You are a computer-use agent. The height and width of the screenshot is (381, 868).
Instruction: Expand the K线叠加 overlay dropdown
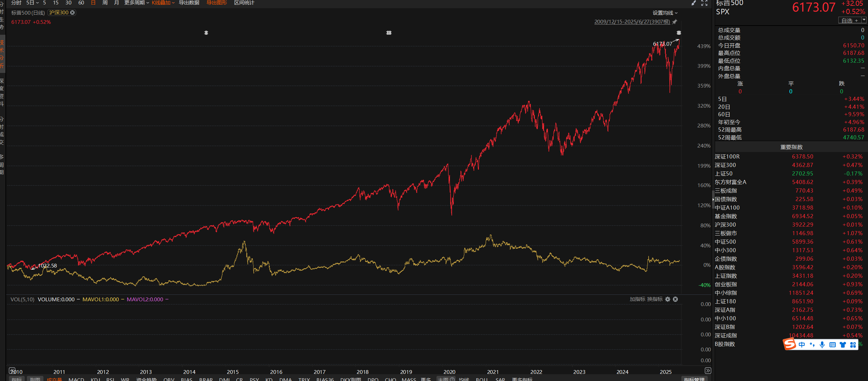point(163,3)
